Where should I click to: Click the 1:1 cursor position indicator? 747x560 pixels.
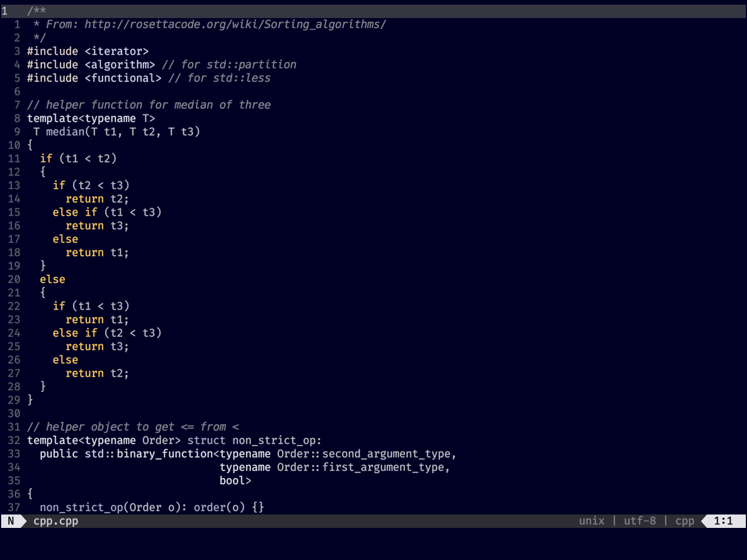coord(723,521)
